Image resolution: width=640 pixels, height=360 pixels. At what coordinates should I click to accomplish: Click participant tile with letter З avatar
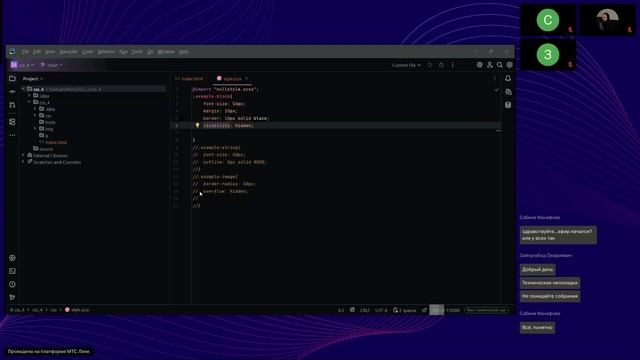pyautogui.click(x=548, y=55)
